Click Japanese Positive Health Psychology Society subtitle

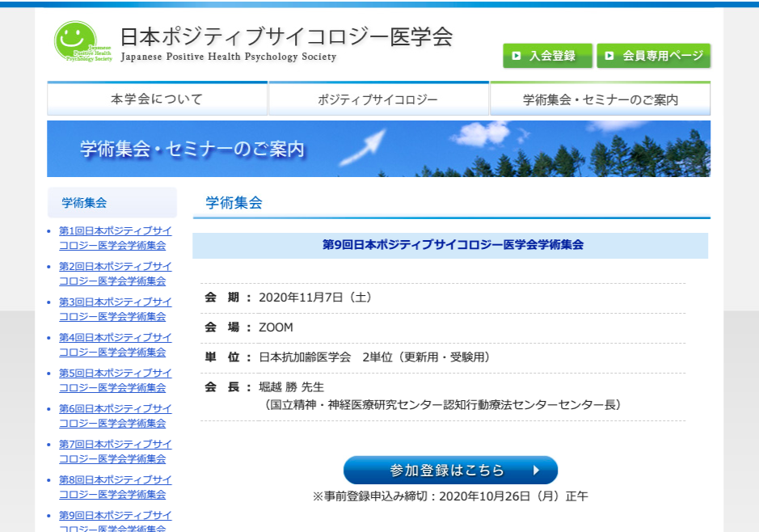[228, 57]
